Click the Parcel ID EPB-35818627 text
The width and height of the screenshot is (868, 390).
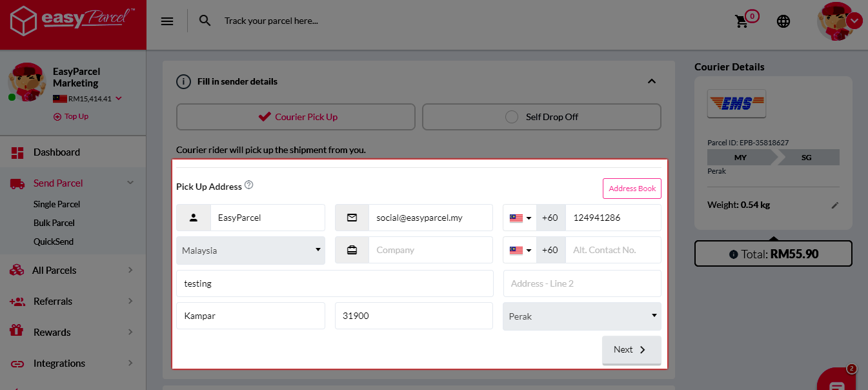748,143
